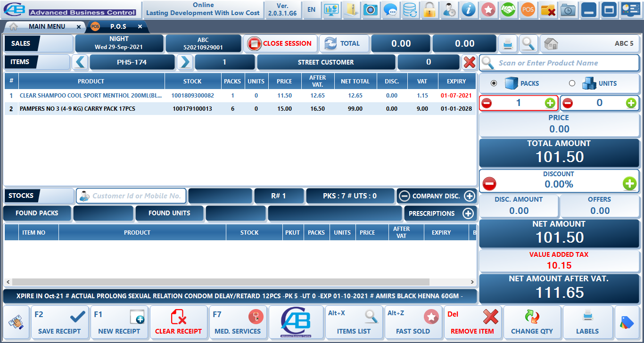Click the Close Session button
Screen dimensions: 644x343
tap(281, 43)
